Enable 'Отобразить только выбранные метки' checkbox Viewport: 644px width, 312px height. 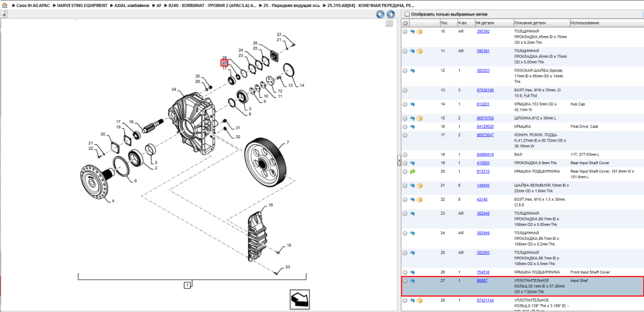[x=406, y=14]
